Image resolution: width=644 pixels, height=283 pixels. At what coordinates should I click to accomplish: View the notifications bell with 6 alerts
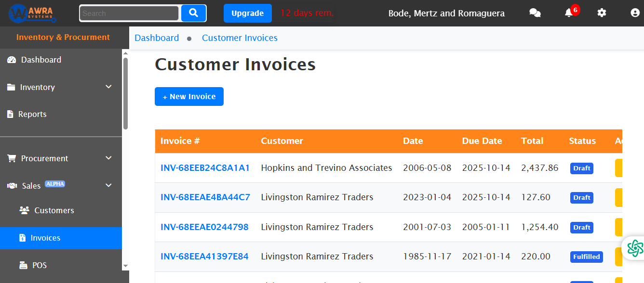[x=568, y=13]
